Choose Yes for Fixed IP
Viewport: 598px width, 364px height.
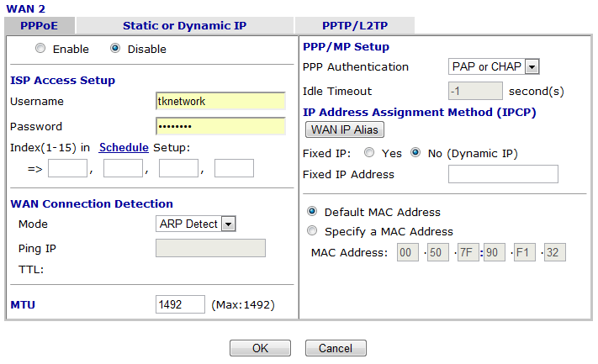369,153
